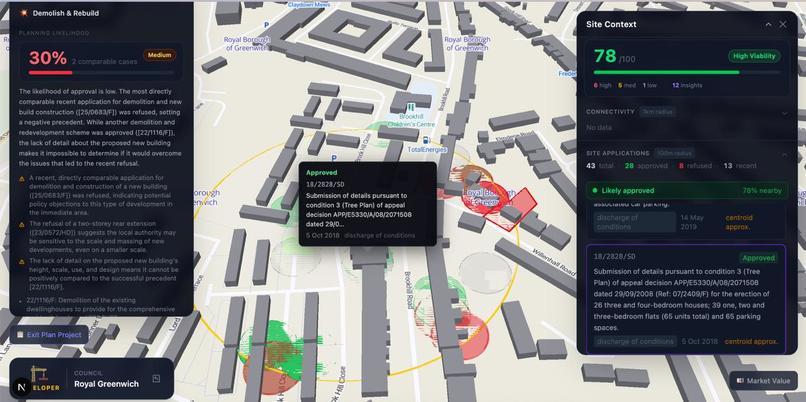Click the 14 May 2019 application card
Image resolution: width=806 pixels, height=402 pixels.
coord(687,219)
